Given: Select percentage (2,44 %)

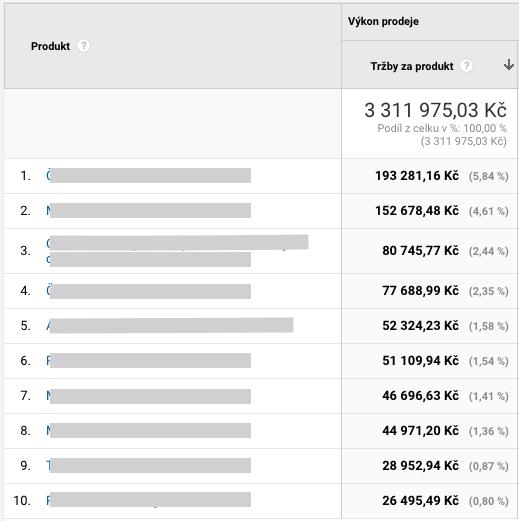Looking at the screenshot, I should point(489,251).
